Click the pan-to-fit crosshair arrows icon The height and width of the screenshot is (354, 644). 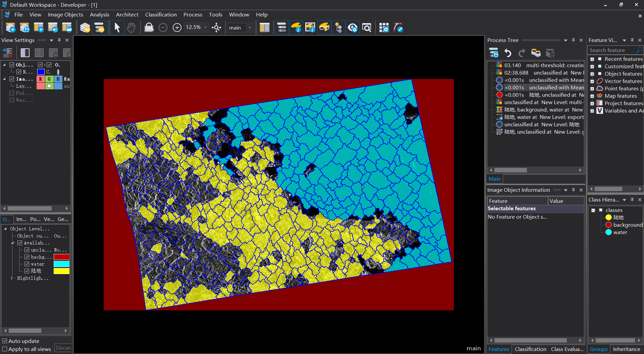pyautogui.click(x=216, y=28)
